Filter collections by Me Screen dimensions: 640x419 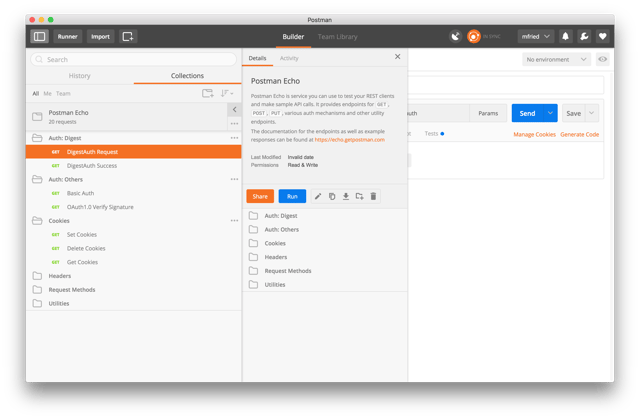point(48,93)
